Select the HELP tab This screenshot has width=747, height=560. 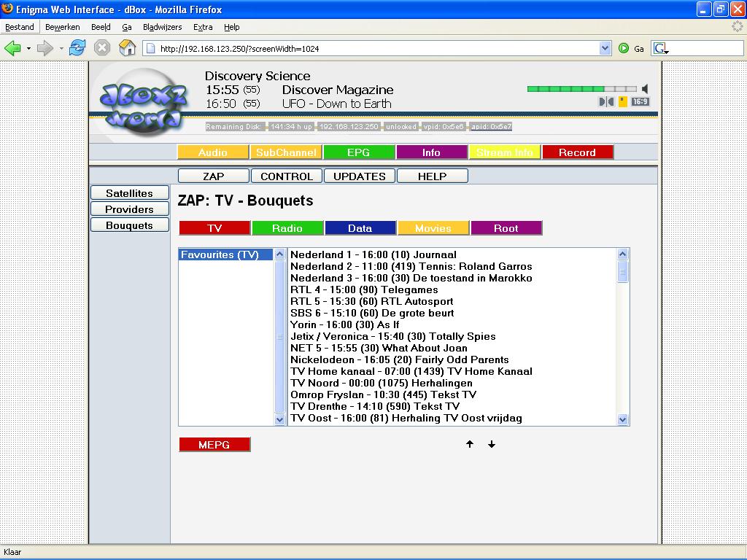pyautogui.click(x=432, y=176)
